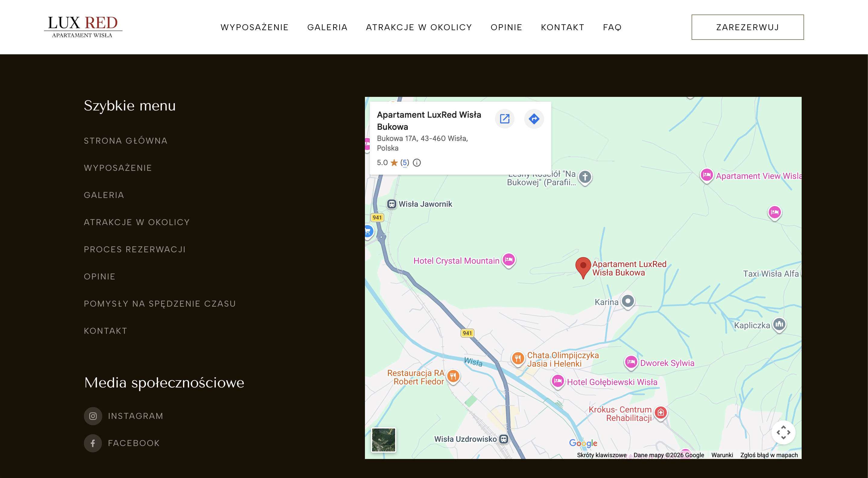Click Zgłoś błąd w mapach link
Image resolution: width=868 pixels, height=478 pixels.
[x=769, y=455]
